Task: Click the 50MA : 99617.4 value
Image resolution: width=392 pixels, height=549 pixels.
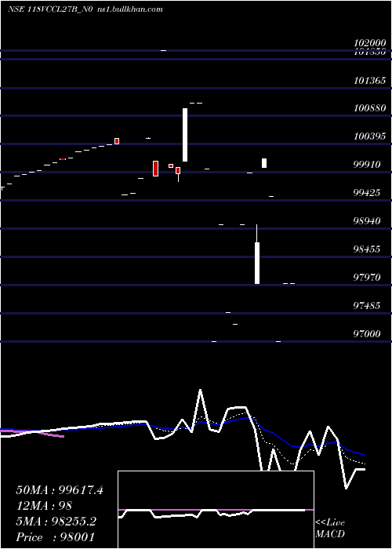Action: (x=60, y=490)
